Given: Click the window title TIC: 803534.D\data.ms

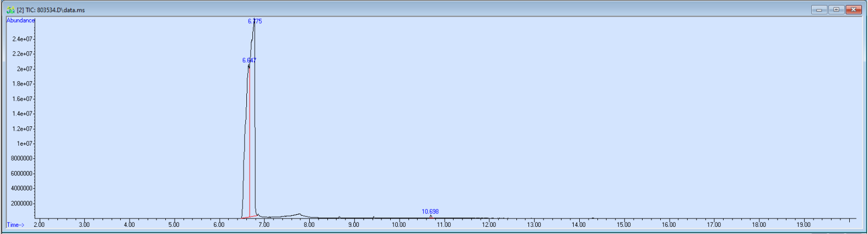Looking at the screenshot, I should click(51, 10).
